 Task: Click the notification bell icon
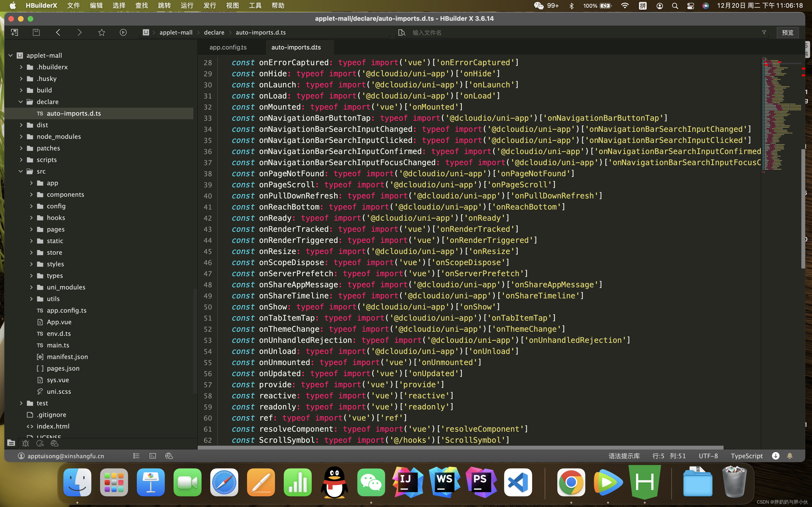click(790, 456)
